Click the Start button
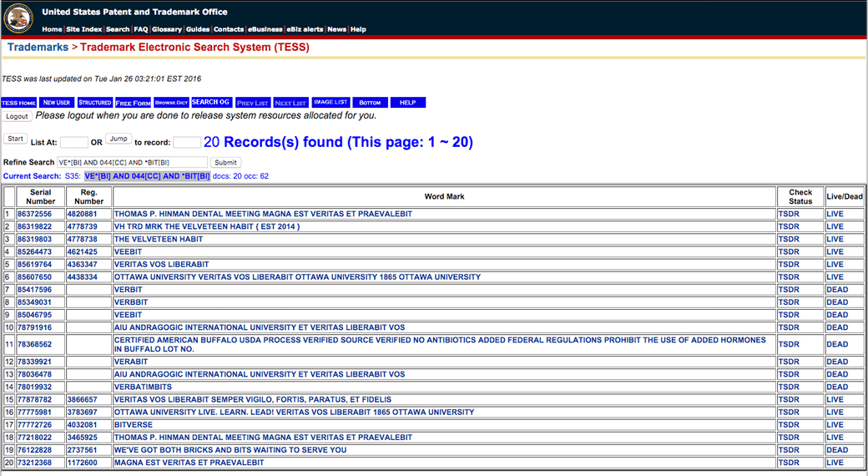Screen dimensions: 868x476 tap(16, 139)
